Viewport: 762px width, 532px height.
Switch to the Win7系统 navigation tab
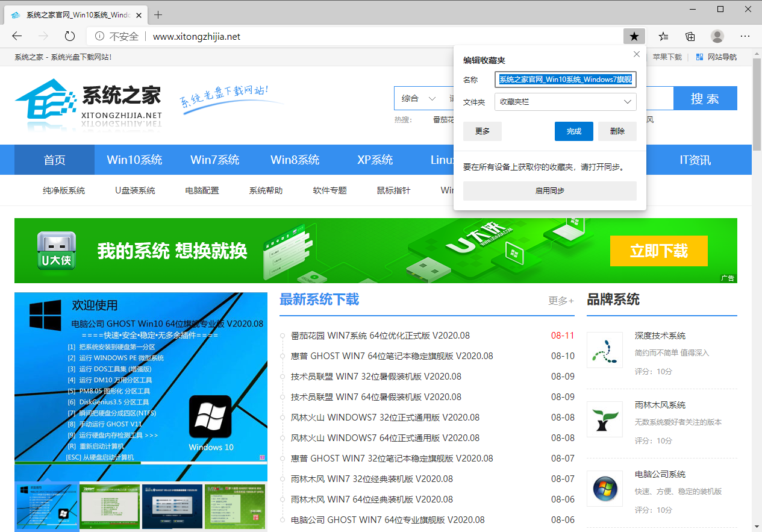214,160
